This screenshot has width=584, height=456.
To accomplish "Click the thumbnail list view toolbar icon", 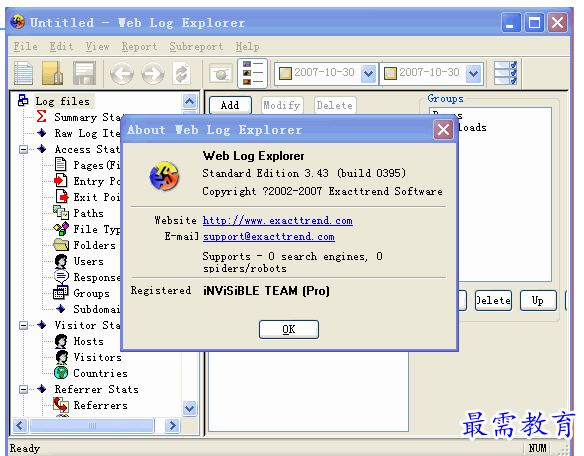I will point(252,73).
